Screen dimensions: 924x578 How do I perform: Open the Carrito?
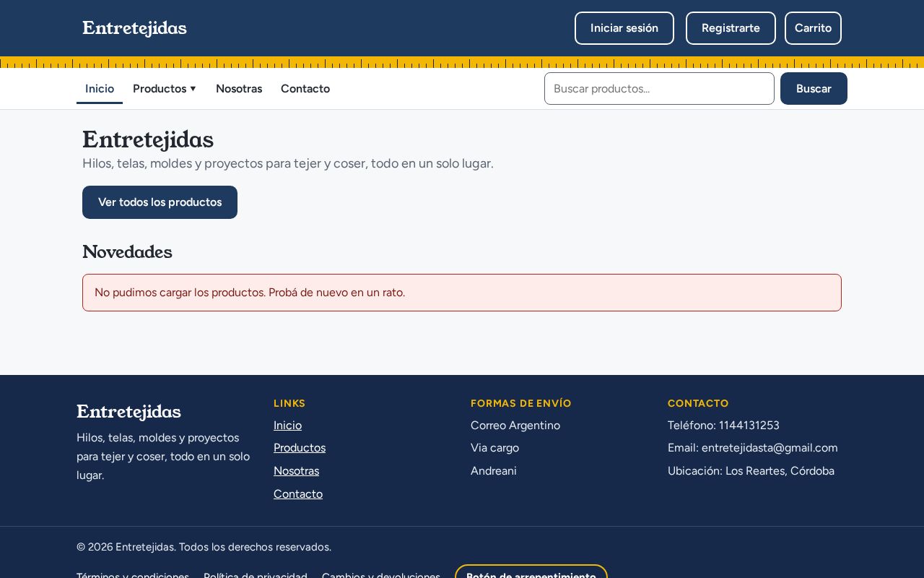pyautogui.click(x=813, y=28)
